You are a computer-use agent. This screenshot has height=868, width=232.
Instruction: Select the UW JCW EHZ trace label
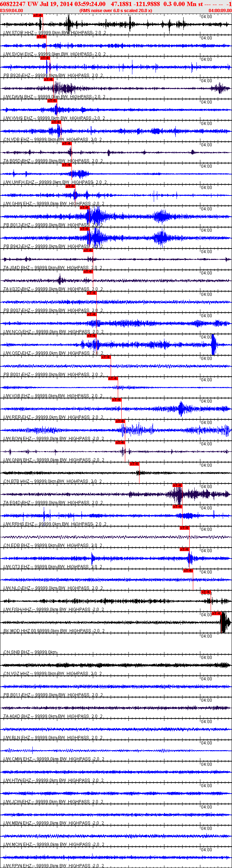click(x=53, y=802)
